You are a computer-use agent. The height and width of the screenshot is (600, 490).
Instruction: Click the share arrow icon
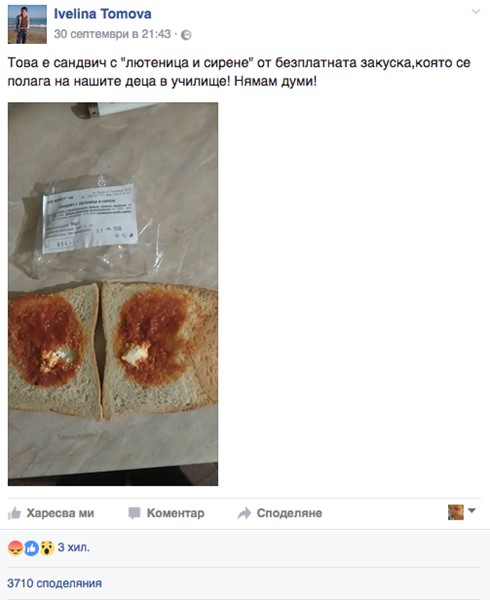pos(244,513)
